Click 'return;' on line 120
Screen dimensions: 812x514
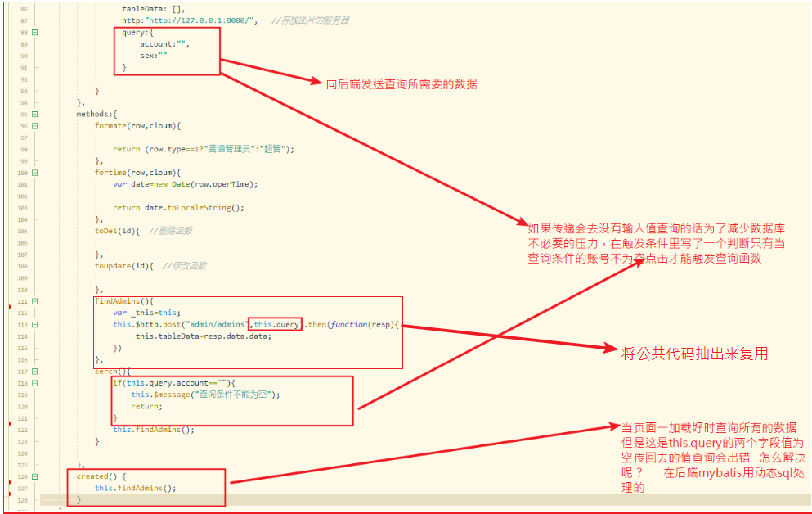pos(146,406)
